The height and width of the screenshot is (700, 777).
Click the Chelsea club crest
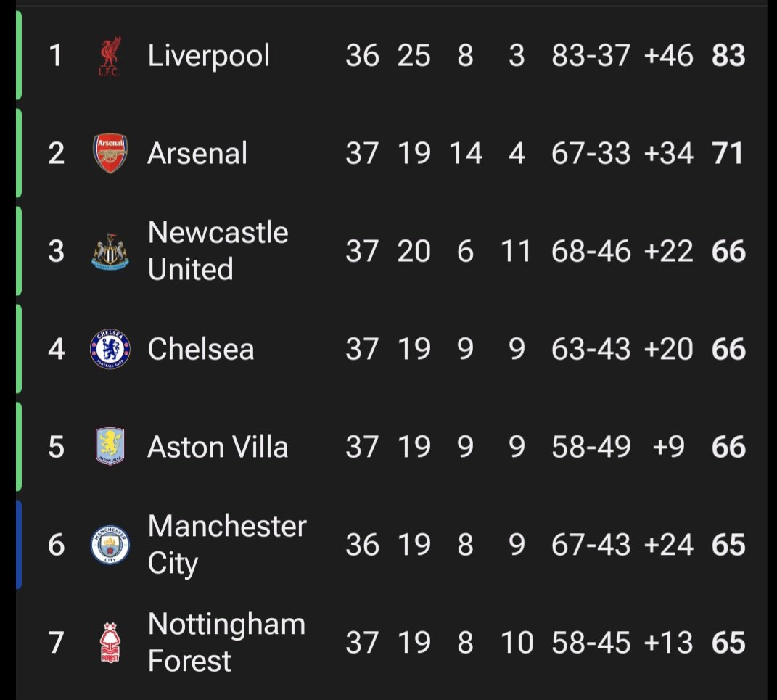pyautogui.click(x=110, y=349)
